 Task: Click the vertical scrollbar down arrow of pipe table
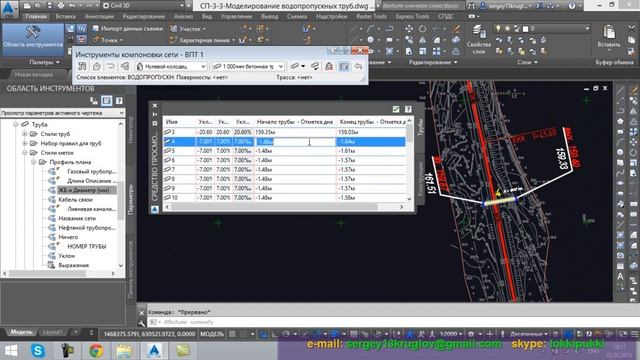click(x=409, y=198)
